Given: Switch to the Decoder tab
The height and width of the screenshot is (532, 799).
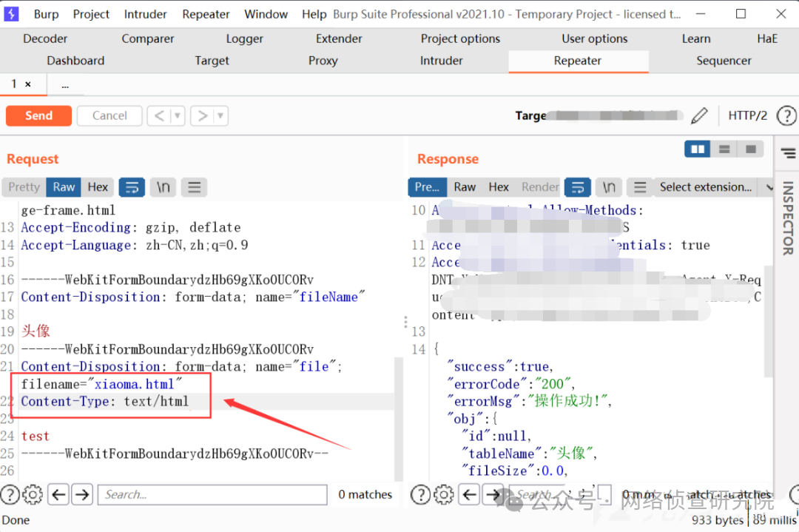Looking at the screenshot, I should tap(45, 38).
